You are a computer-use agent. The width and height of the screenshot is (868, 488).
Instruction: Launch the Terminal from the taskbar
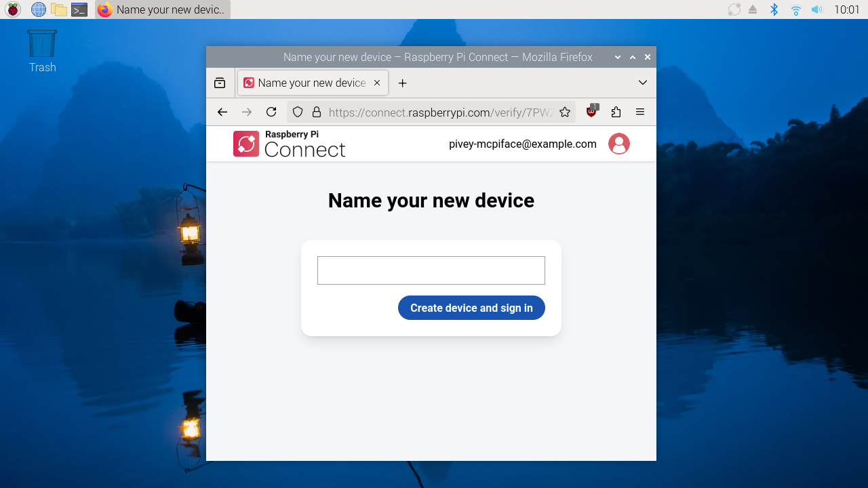point(79,9)
